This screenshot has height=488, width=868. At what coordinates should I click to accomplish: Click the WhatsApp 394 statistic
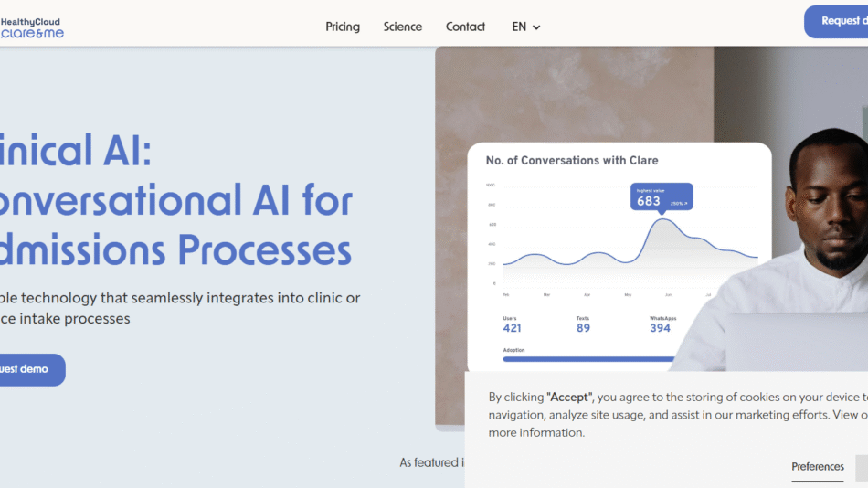pos(662,324)
